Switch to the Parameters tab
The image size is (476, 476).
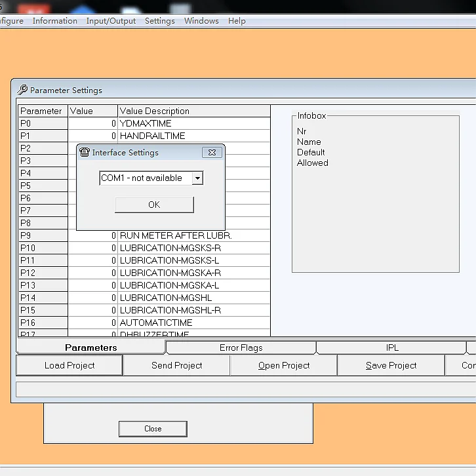(x=90, y=347)
